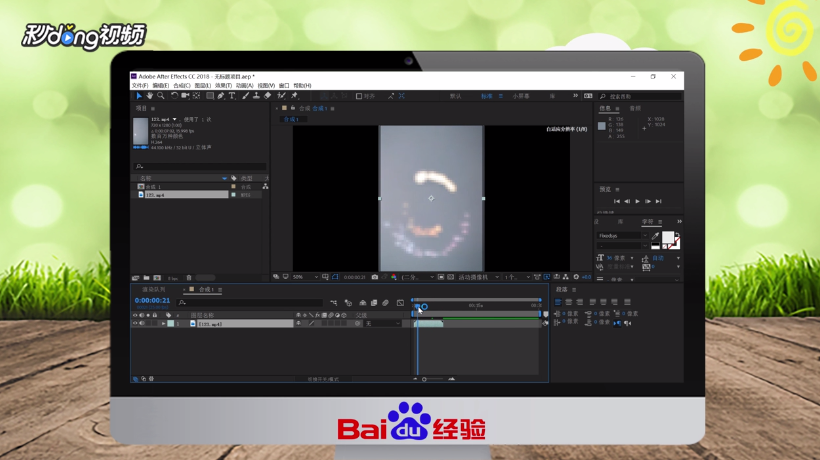Screen dimensions: 820x460
Task: Jump to last frame in Preview panel
Action: tap(659, 201)
